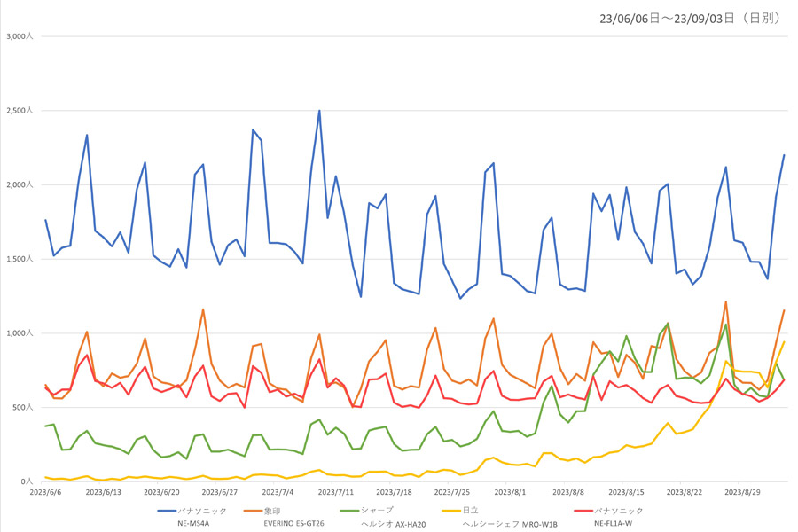
Task: Click the orange legend line for 象印
Action: point(254,511)
